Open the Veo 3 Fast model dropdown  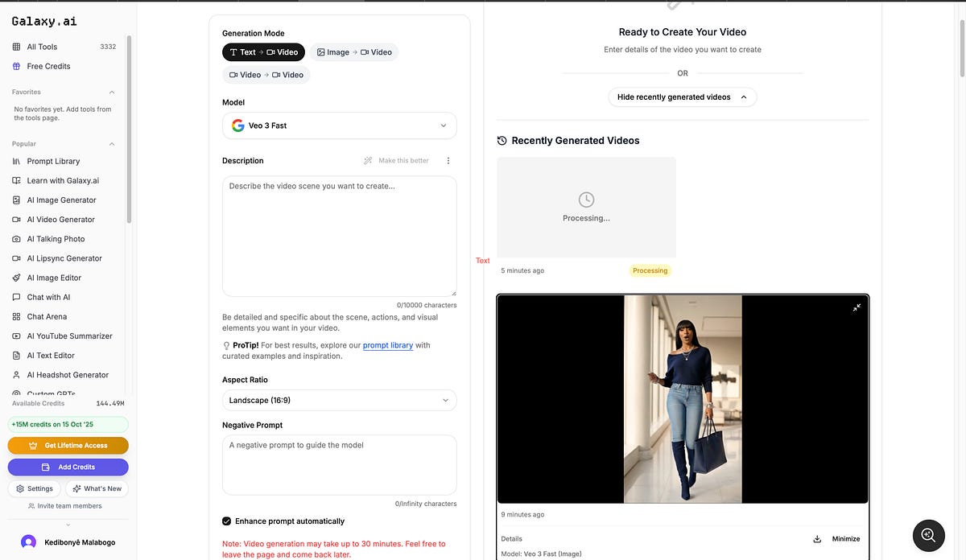339,126
